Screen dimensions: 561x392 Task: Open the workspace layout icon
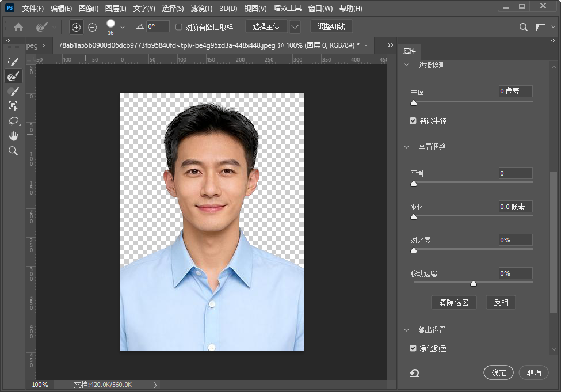pos(541,27)
